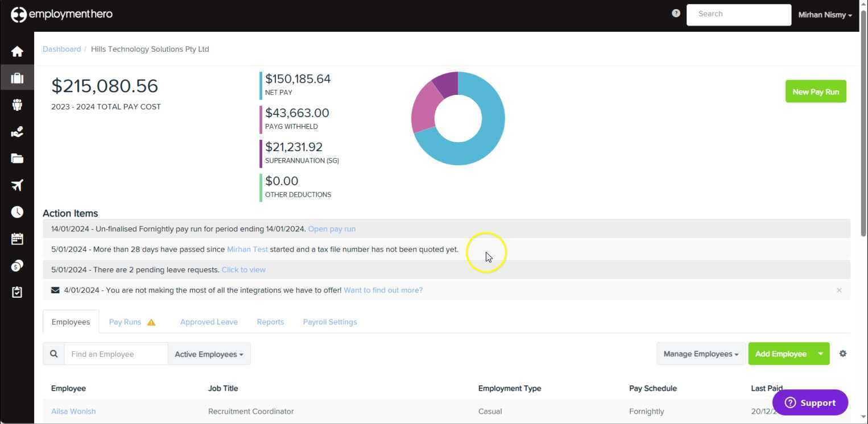Viewport: 868px width, 424px height.
Task: Open the Active Employees filter dropdown
Action: click(209, 354)
